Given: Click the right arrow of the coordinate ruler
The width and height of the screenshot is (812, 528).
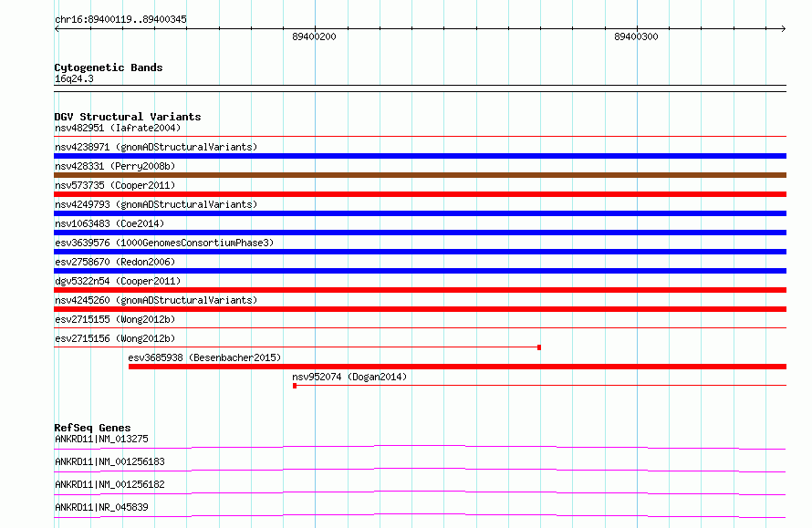Looking at the screenshot, I should tap(783, 29).
